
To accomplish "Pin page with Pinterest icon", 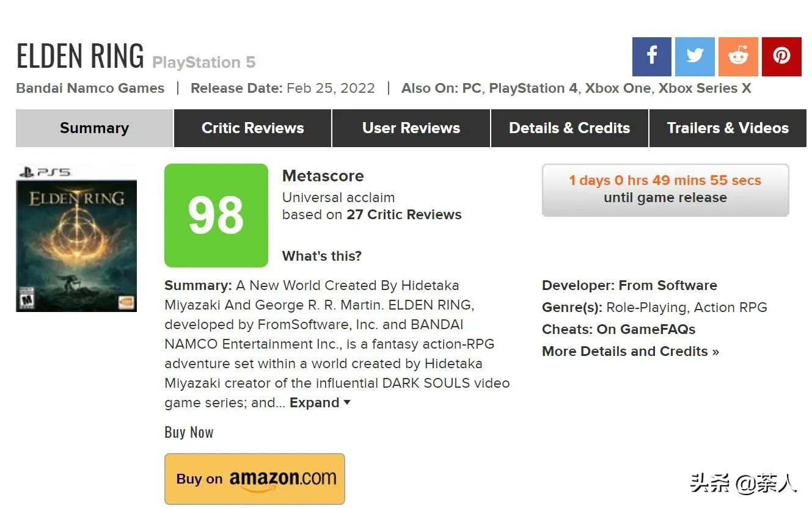I will click(781, 56).
